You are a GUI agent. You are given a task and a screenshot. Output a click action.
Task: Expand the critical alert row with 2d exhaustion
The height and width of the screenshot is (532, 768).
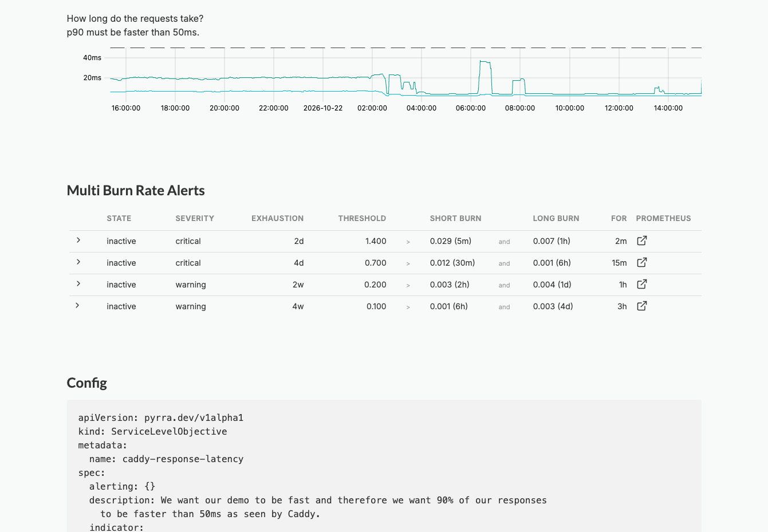point(78,241)
